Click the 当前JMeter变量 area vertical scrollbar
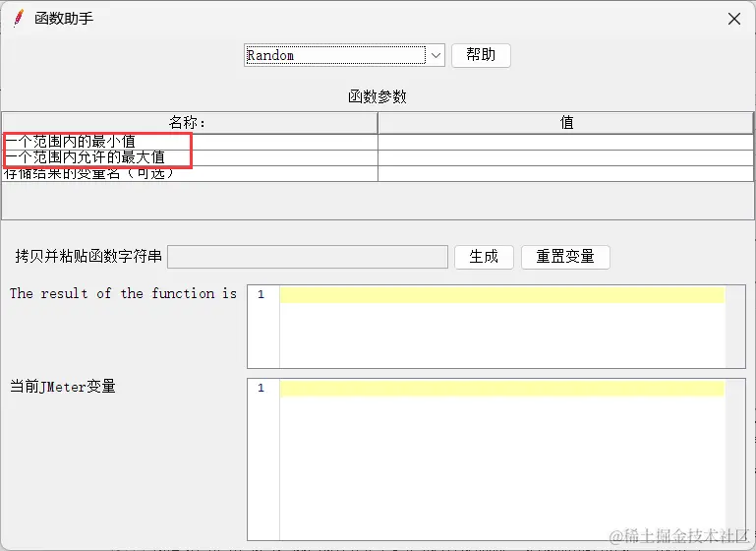The width and height of the screenshot is (756, 551). coord(735,459)
